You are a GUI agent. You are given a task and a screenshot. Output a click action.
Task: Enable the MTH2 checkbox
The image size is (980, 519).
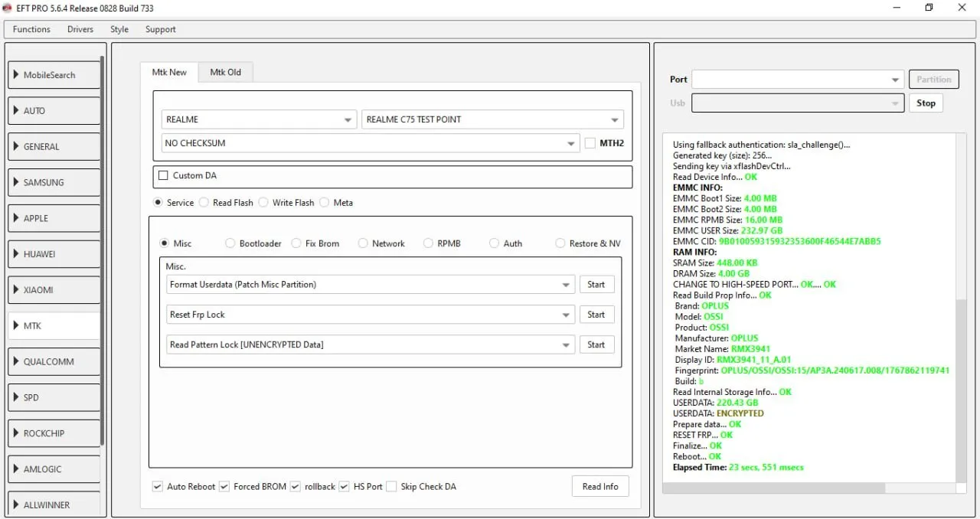[x=590, y=143]
